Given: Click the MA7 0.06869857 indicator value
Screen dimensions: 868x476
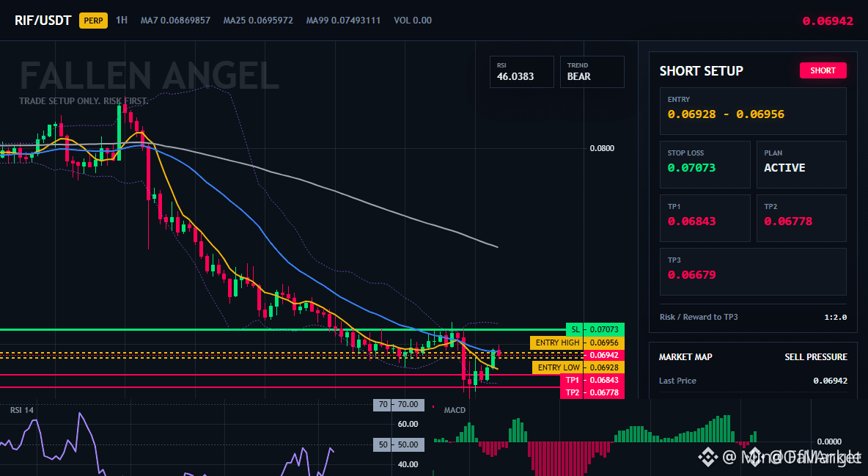Looking at the screenshot, I should [175, 21].
